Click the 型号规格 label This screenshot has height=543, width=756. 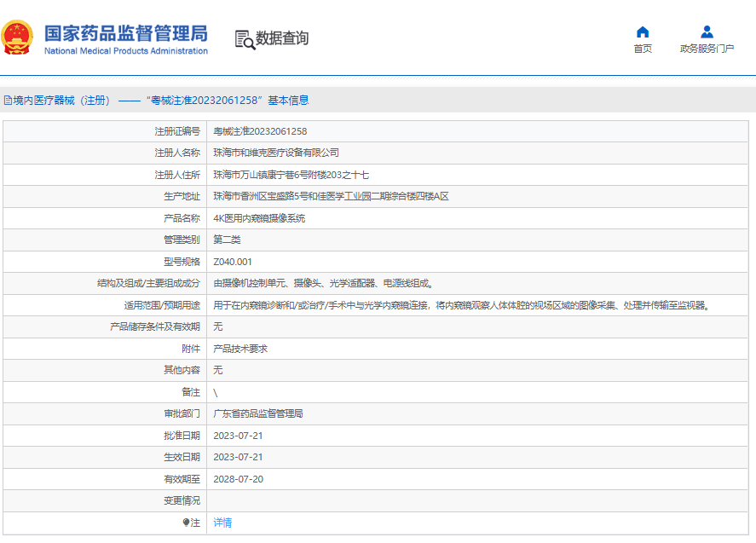182,262
